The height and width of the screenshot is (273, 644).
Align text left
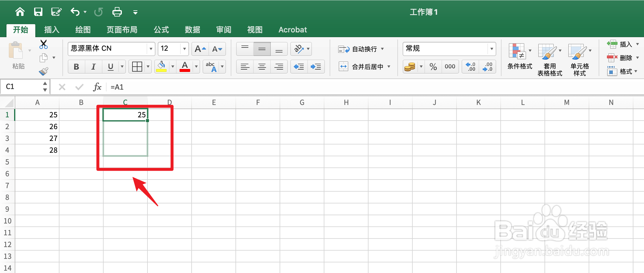(245, 67)
